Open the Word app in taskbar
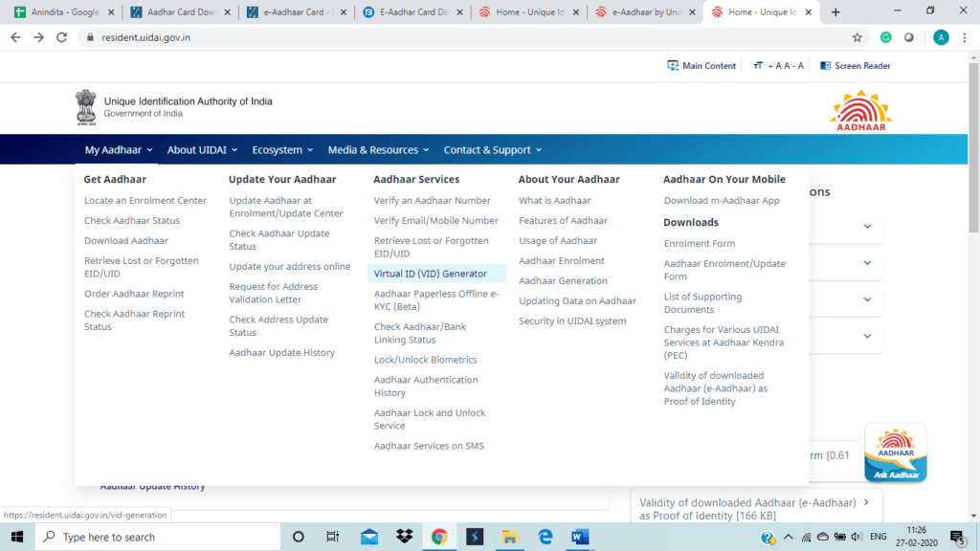 click(581, 537)
